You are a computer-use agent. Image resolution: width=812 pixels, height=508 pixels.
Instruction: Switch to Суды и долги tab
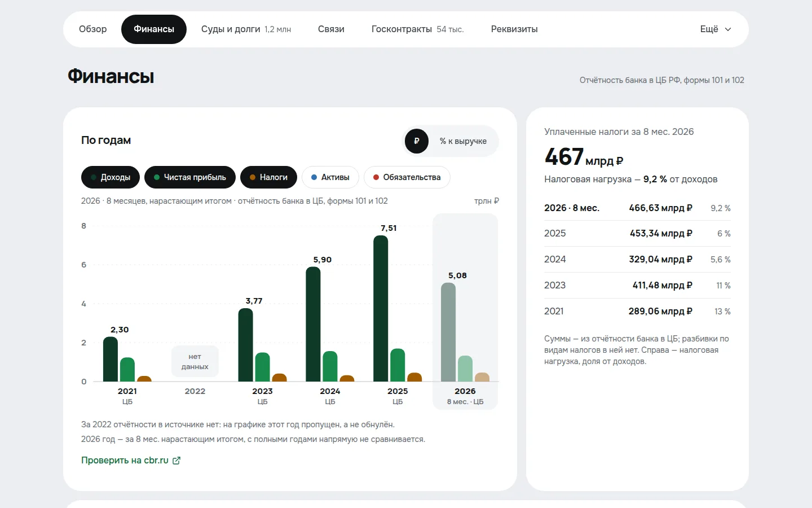coord(246,29)
